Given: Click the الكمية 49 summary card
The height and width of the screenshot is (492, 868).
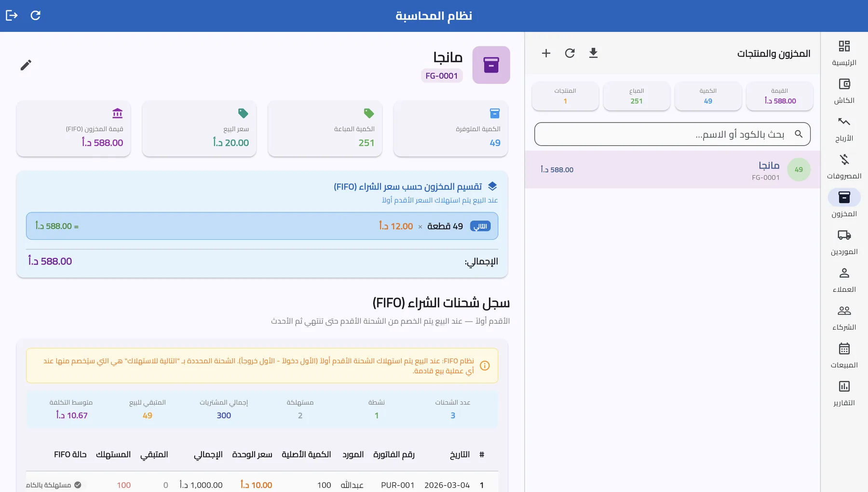Looking at the screenshot, I should (708, 96).
